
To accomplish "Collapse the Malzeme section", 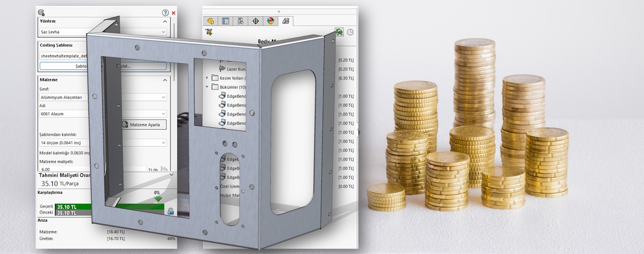I will [x=165, y=80].
